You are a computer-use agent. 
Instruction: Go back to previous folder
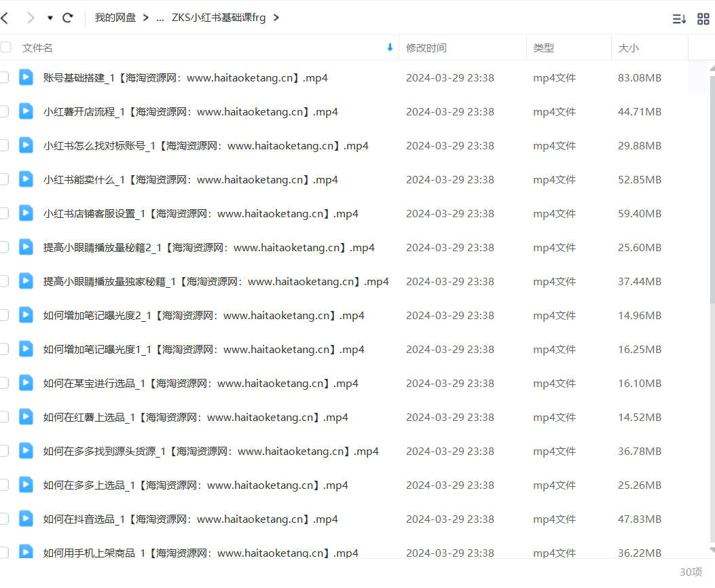pyautogui.click(x=5, y=18)
